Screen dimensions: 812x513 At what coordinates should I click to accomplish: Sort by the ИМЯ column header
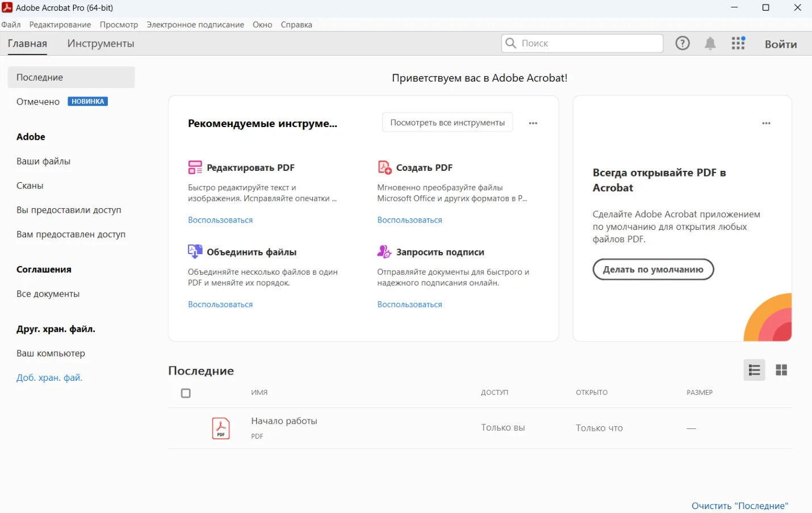tap(259, 393)
